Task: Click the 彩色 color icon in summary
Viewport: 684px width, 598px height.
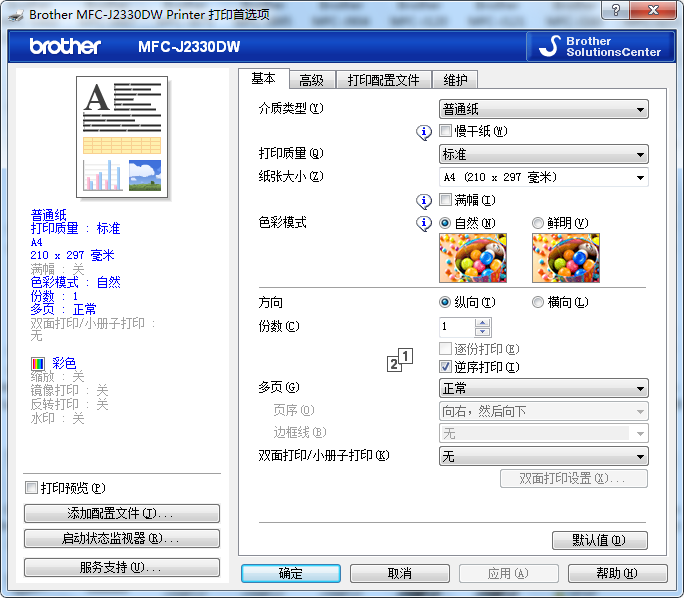Action: point(38,363)
